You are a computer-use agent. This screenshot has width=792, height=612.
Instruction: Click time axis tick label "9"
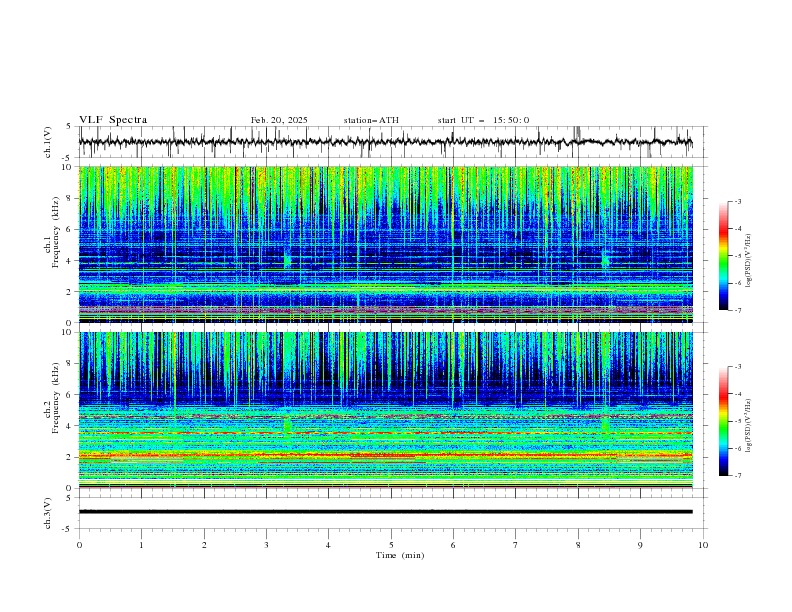(640, 545)
